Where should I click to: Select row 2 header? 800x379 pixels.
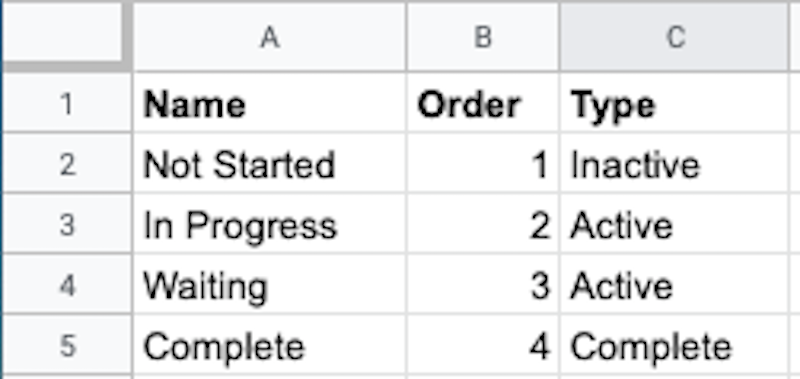67,164
